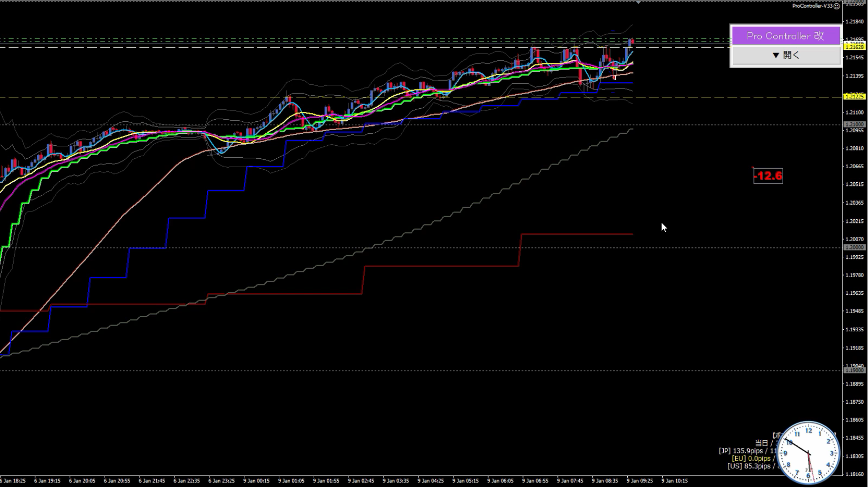Click the yellow 1.21628 price label
The height and width of the screenshot is (488, 868).
click(854, 47)
